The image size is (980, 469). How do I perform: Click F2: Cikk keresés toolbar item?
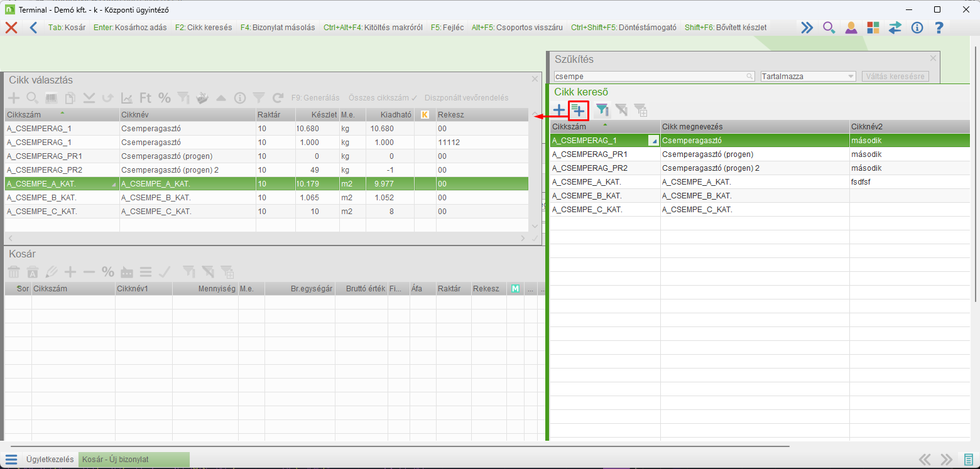click(x=204, y=28)
